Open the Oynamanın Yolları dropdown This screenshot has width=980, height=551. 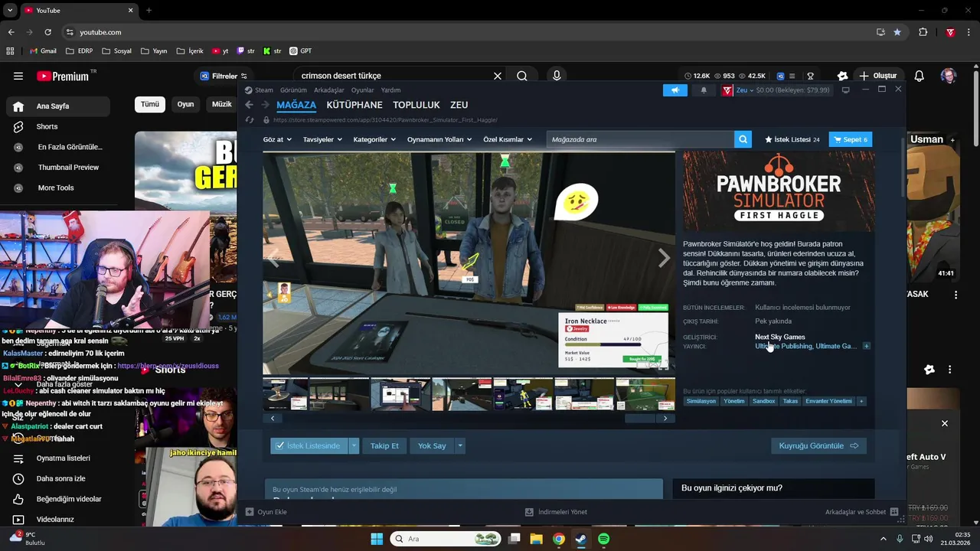440,139
